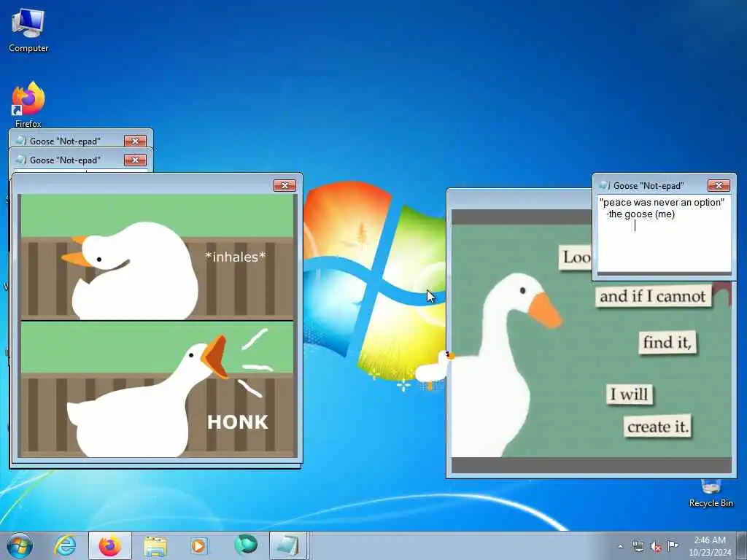Click the "-the goose (me)" line

tap(640, 214)
